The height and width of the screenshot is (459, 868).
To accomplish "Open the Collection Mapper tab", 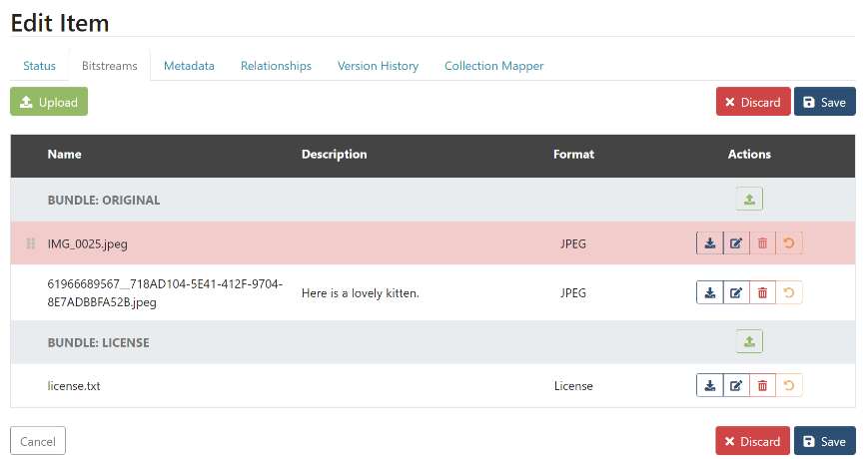I will point(493,66).
